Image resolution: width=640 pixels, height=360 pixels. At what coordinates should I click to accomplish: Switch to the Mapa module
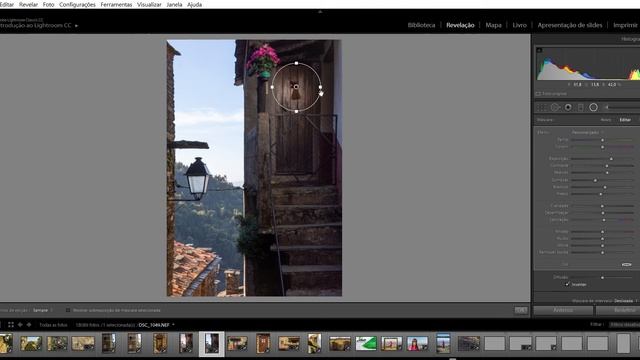point(493,25)
